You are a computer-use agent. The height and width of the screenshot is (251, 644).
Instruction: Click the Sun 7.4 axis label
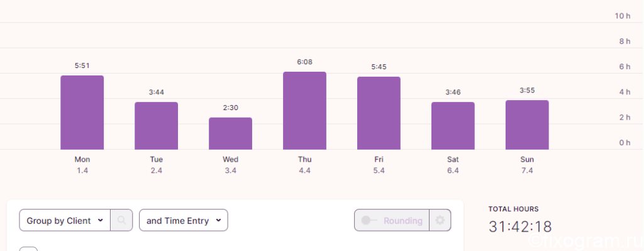(x=527, y=165)
